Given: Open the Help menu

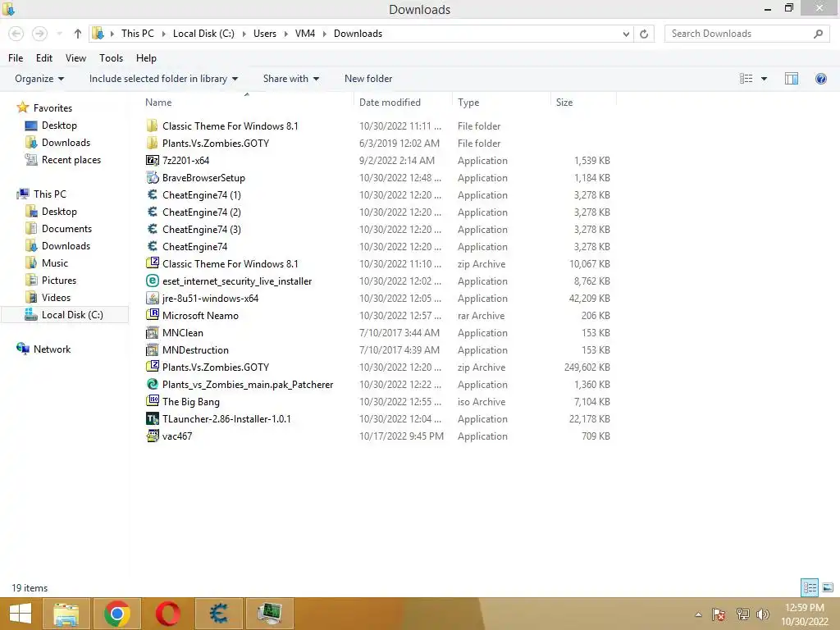Looking at the screenshot, I should (x=146, y=58).
